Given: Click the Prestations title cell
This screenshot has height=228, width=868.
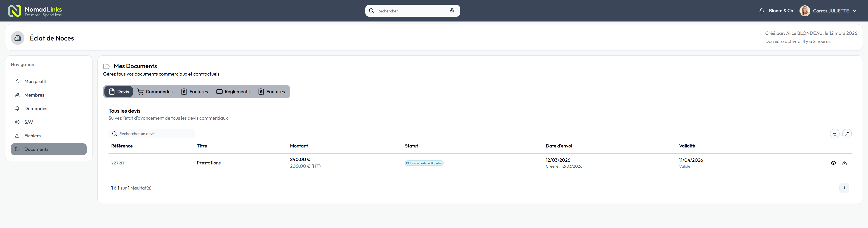Looking at the screenshot, I should (209, 163).
